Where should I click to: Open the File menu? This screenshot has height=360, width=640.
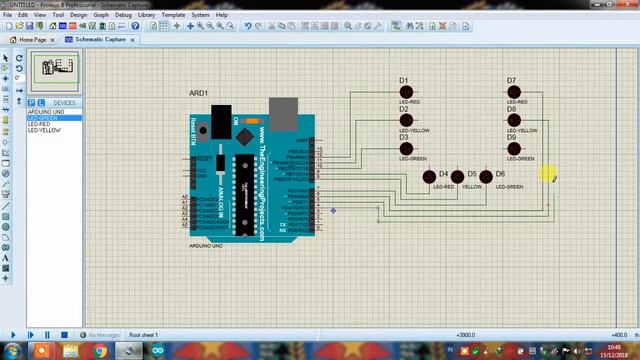coord(8,15)
